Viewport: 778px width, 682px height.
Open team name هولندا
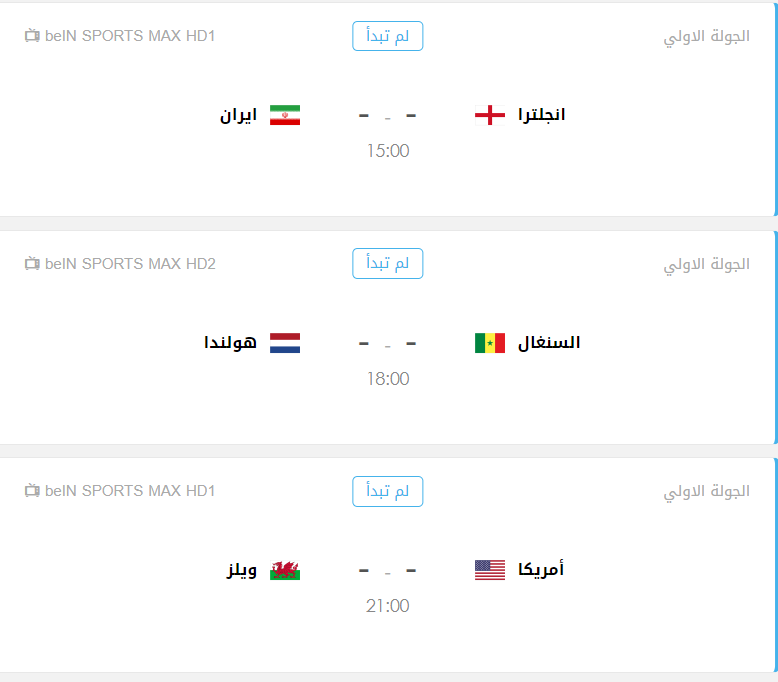[x=230, y=343]
